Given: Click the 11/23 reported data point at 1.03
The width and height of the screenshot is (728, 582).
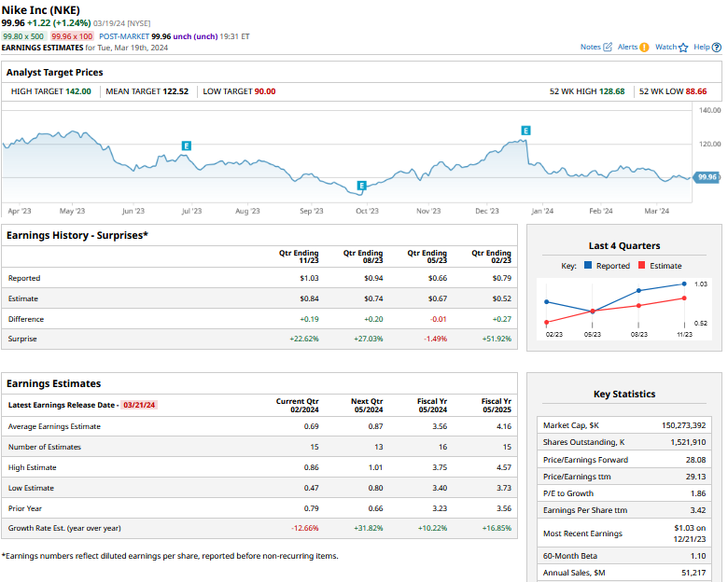Looking at the screenshot, I should click(685, 284).
